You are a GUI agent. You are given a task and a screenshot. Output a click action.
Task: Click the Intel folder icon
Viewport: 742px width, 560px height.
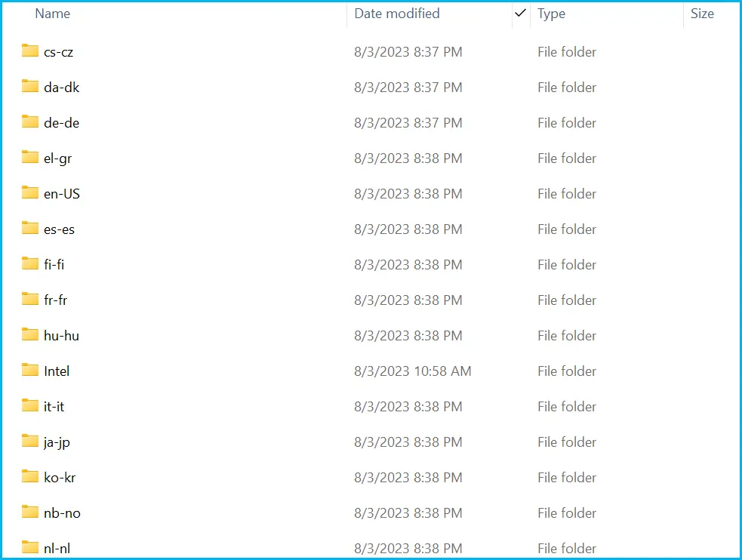coord(30,371)
